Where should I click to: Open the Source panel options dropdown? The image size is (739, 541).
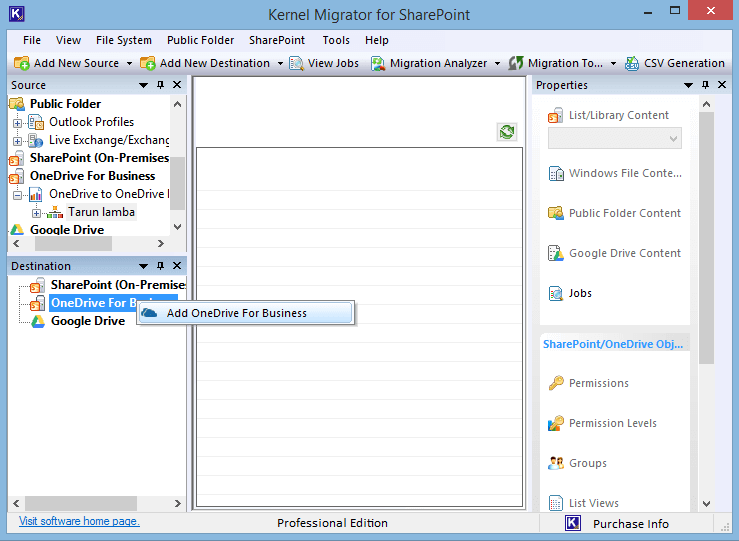click(x=143, y=85)
